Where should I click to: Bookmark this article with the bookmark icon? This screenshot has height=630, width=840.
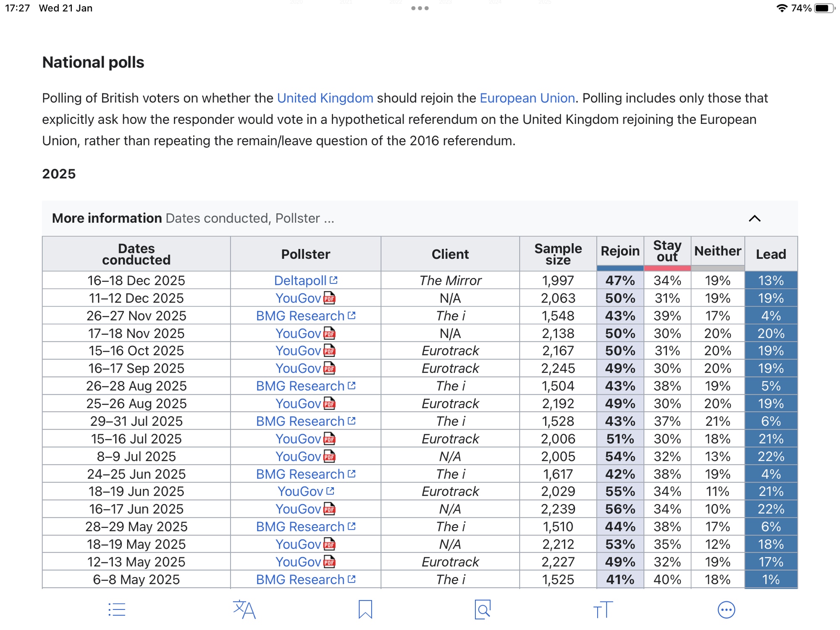click(365, 609)
